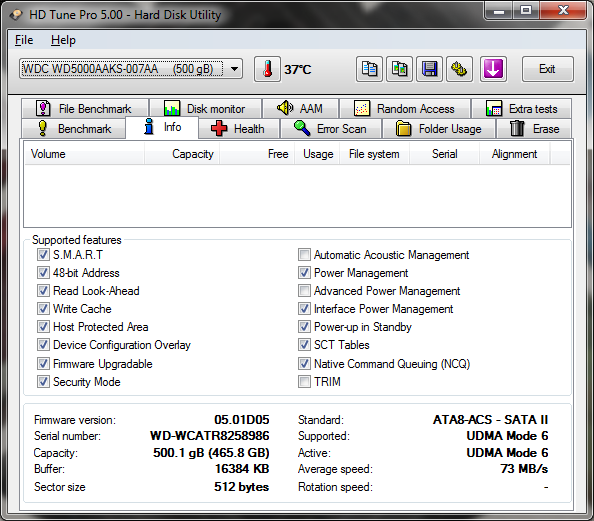Click the HD Tune title bar app icon
This screenshot has width=594, height=521.
coord(16,15)
